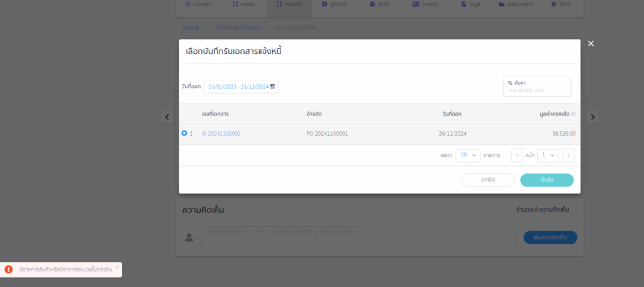Screen dimensions: 644x287
Task: Click the magnifier search icon
Action: pos(510,83)
